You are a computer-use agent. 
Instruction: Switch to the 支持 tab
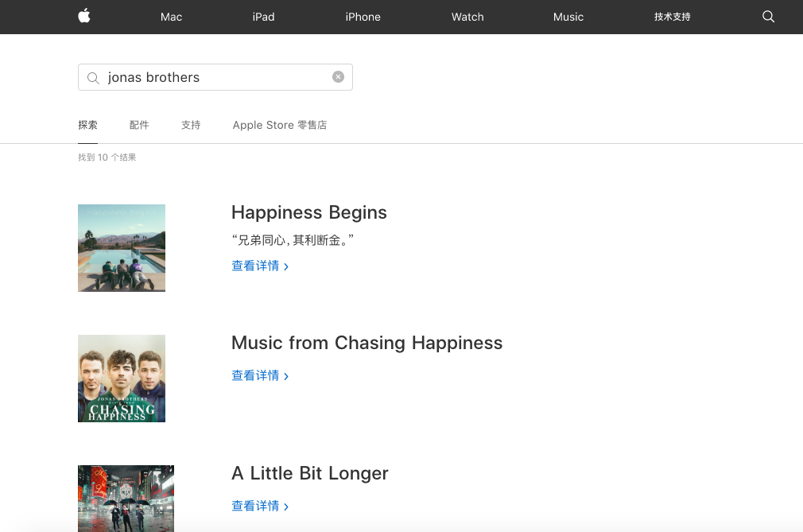click(191, 125)
